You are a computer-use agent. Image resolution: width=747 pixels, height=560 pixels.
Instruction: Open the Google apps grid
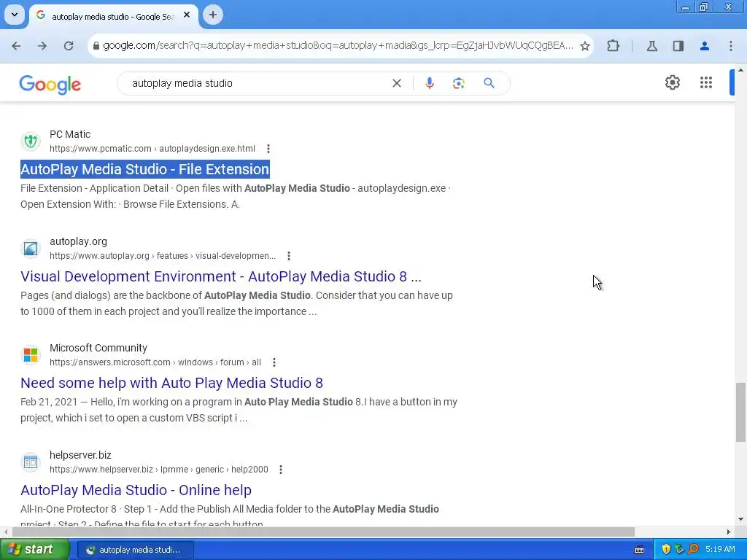tap(706, 82)
